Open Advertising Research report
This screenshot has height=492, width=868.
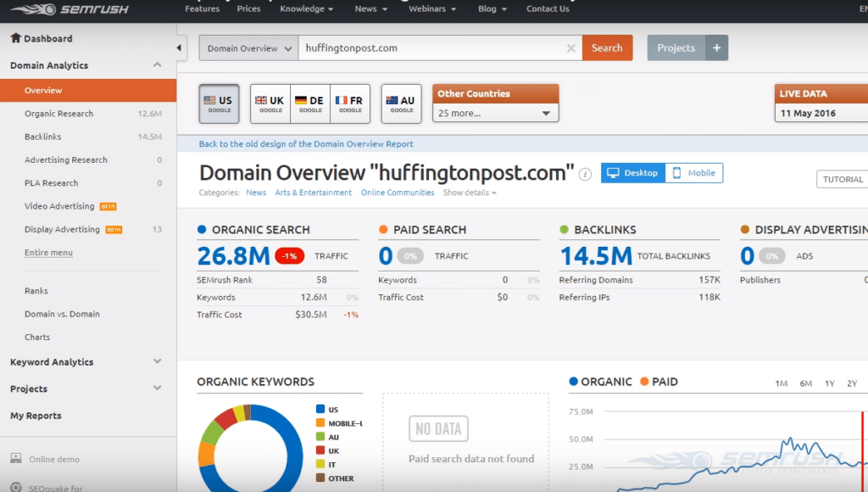66,160
